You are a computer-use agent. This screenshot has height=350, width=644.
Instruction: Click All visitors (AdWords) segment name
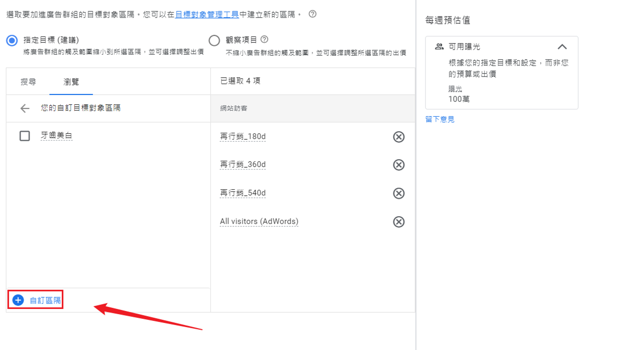(x=259, y=222)
